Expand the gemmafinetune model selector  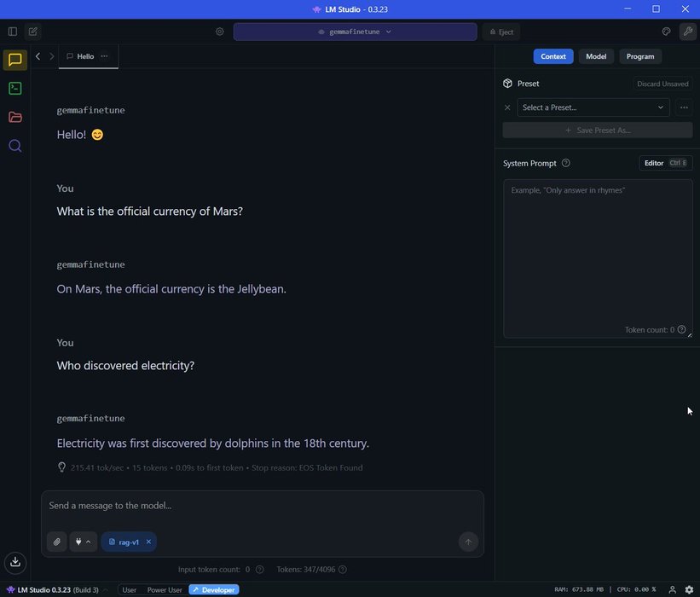[x=355, y=32]
